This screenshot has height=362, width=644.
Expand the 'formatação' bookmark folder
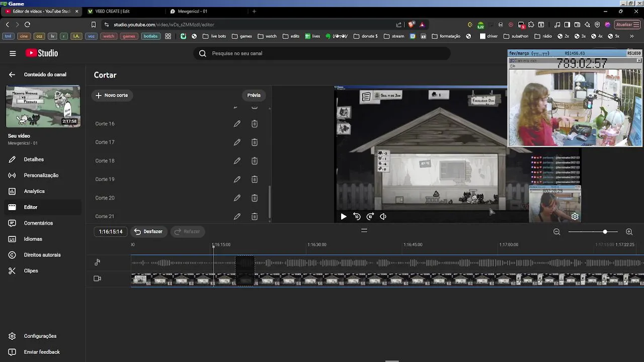point(446,36)
